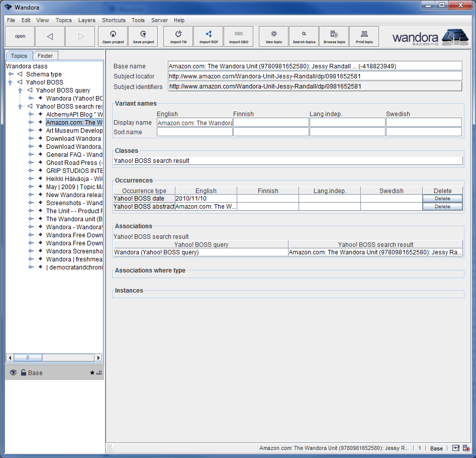Print this topic using Print topic icon
The height and width of the screenshot is (458, 476).
[x=364, y=36]
